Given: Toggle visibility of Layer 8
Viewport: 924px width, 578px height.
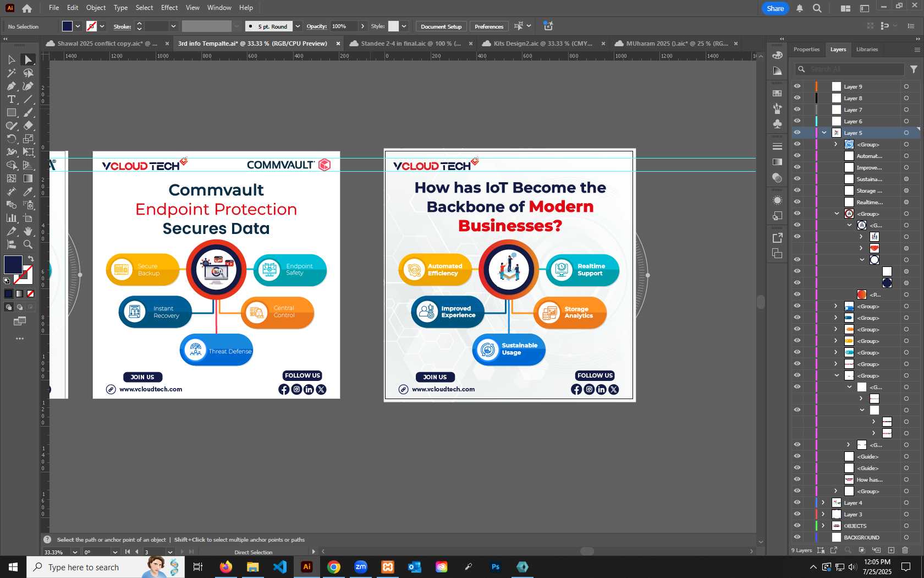Looking at the screenshot, I should tap(797, 98).
